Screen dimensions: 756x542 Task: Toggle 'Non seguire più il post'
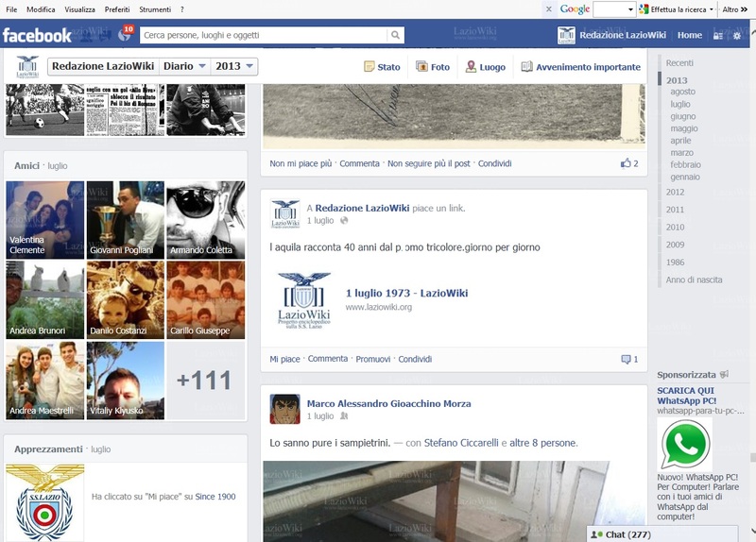[x=428, y=163]
